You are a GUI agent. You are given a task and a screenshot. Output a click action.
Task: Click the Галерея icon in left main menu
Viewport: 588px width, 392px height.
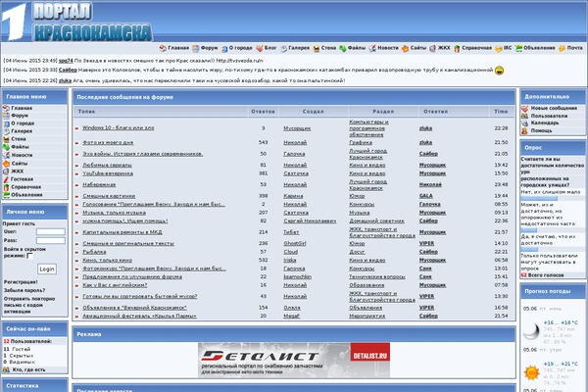6,131
